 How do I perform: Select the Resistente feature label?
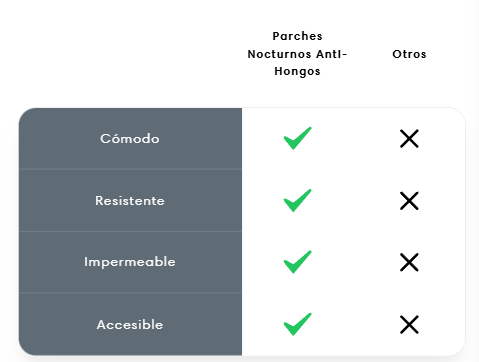point(130,201)
